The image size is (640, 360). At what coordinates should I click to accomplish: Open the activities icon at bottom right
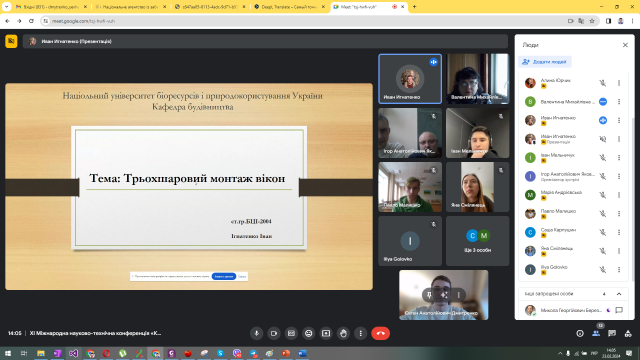(x=628, y=333)
